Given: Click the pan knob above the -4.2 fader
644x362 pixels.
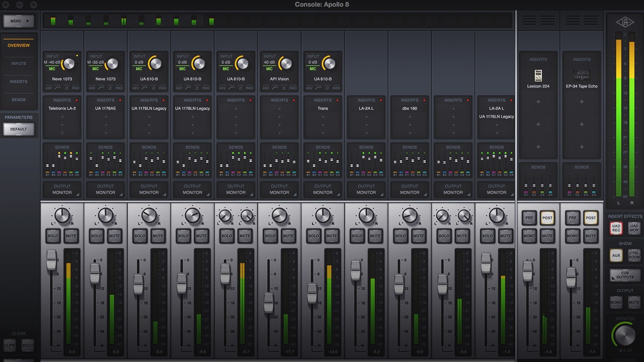Looking at the screenshot, I should [x=366, y=216].
